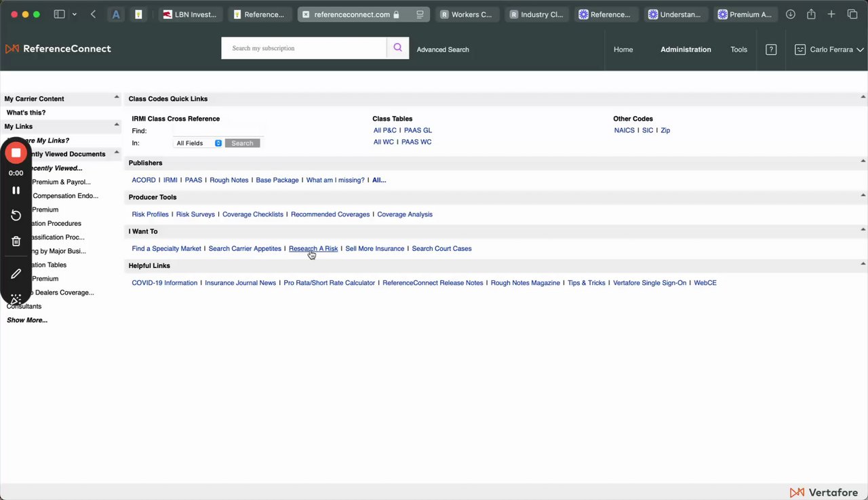
Task: Go to Home in top navigation
Action: tap(623, 50)
